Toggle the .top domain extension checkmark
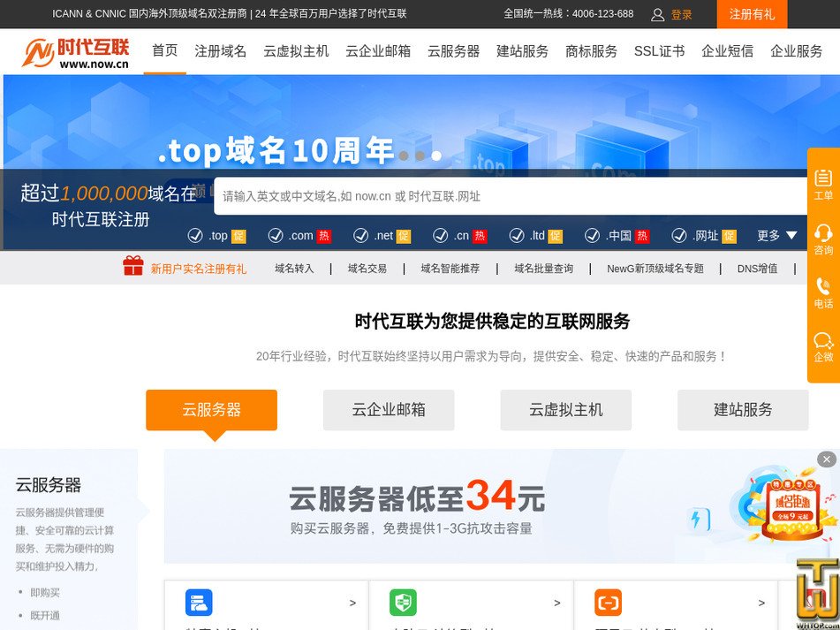Screen dimensions: 840x630 tap(195, 236)
